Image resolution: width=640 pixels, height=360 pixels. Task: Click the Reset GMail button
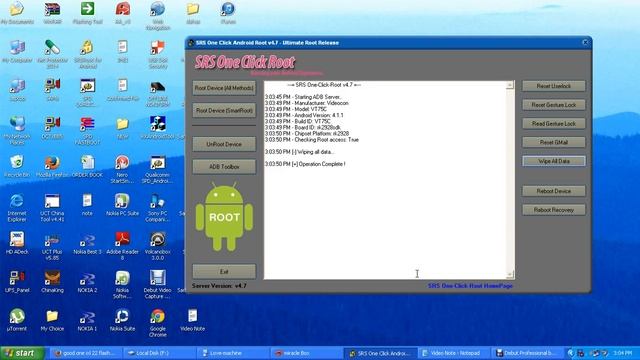(x=554, y=142)
